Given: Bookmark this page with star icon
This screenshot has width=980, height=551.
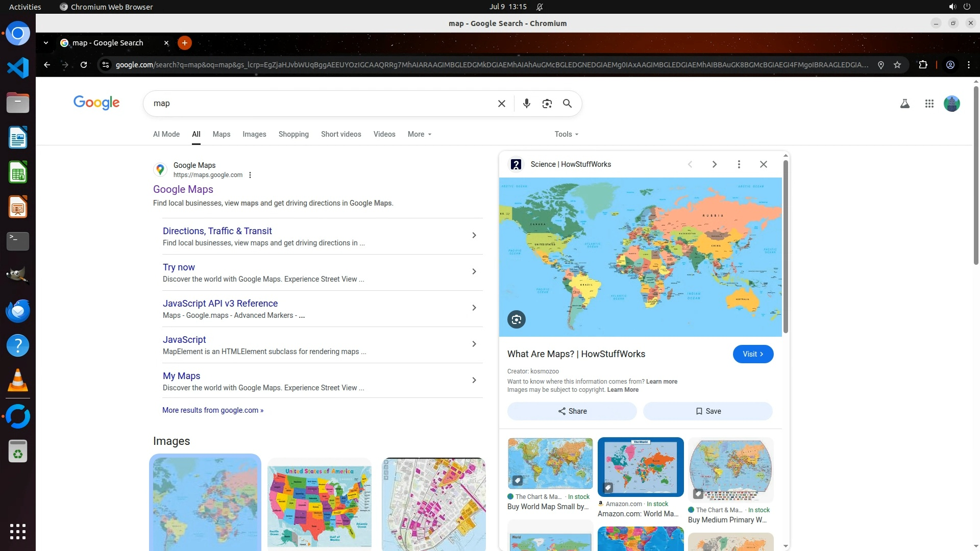Looking at the screenshot, I should pyautogui.click(x=897, y=65).
